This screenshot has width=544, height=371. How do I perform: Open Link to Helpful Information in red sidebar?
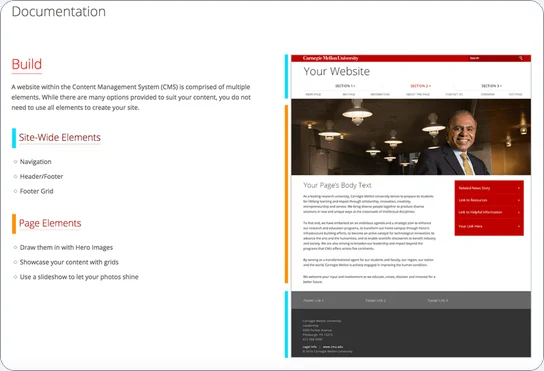pyautogui.click(x=480, y=212)
